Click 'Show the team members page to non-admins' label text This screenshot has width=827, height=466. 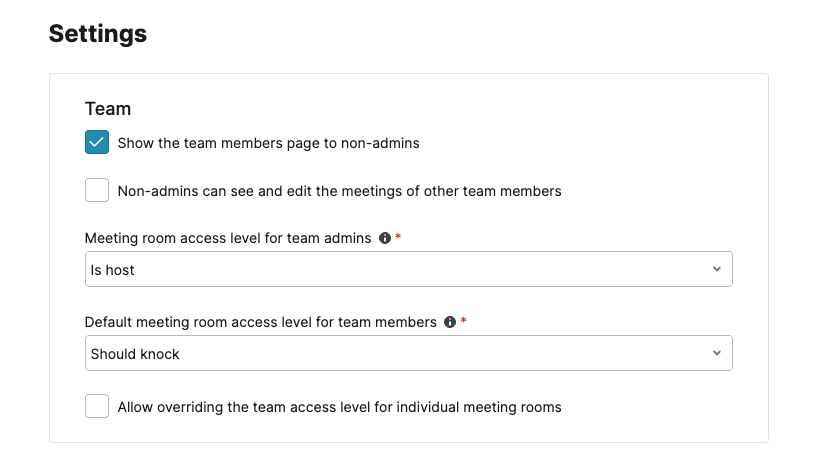tap(268, 143)
